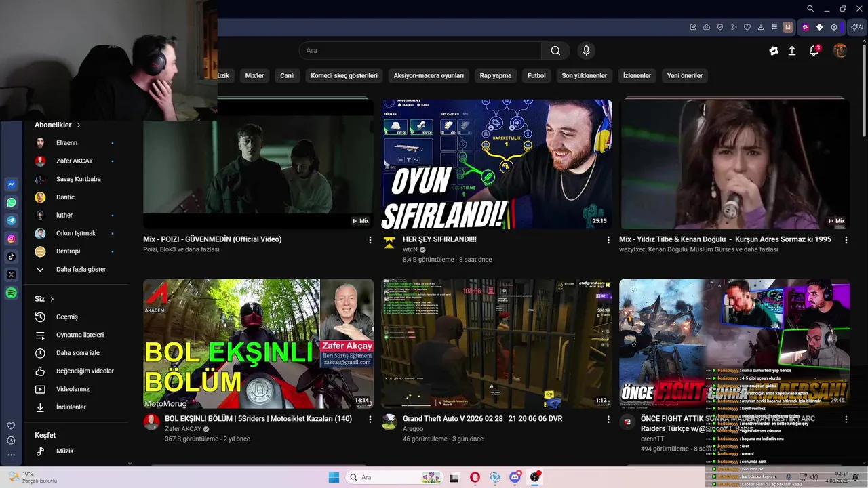Open Windows Start menu
This screenshot has height=488, width=868.
click(334, 477)
